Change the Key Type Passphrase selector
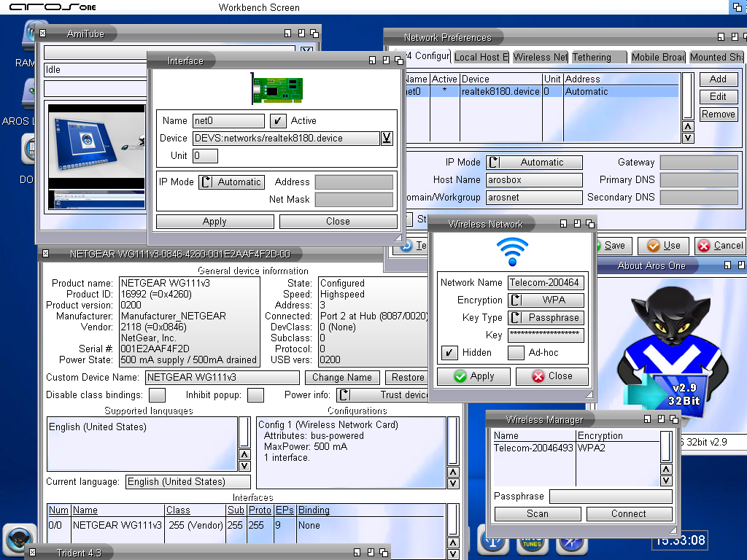Screen dimensions: 747x560 point(546,318)
